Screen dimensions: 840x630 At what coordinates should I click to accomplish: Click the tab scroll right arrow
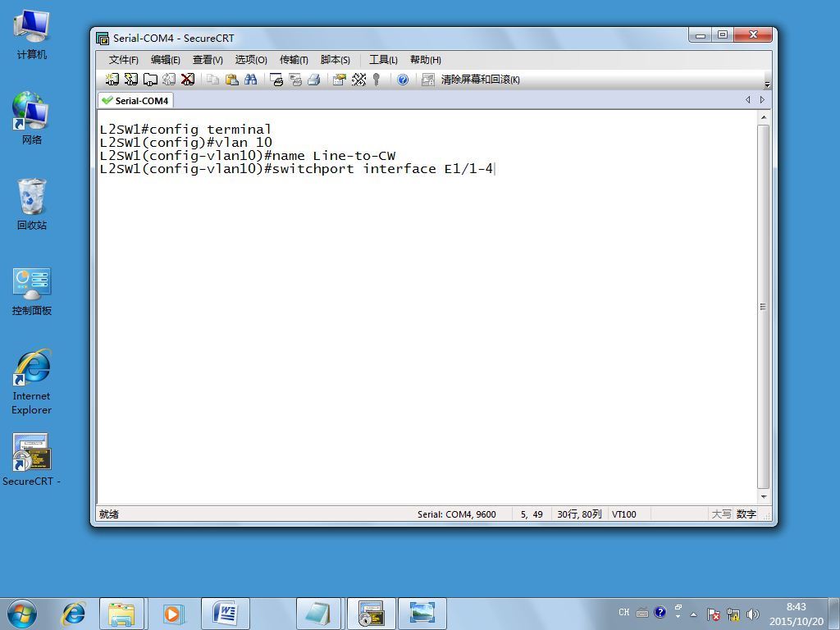pos(762,99)
